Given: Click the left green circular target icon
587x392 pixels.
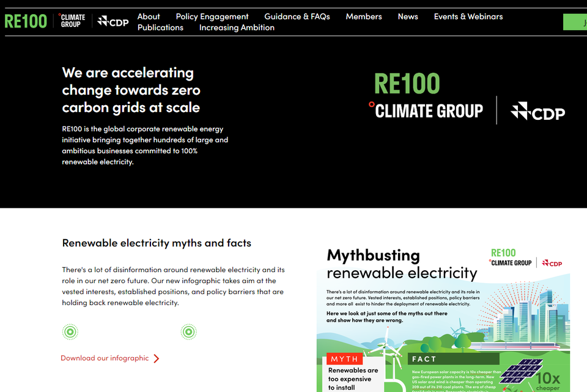Looking at the screenshot, I should pos(70,332).
